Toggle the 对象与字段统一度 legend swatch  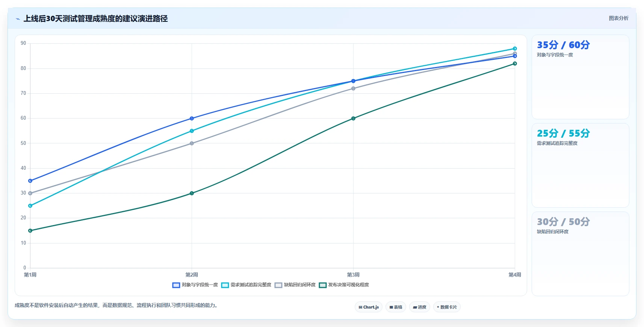176,285
